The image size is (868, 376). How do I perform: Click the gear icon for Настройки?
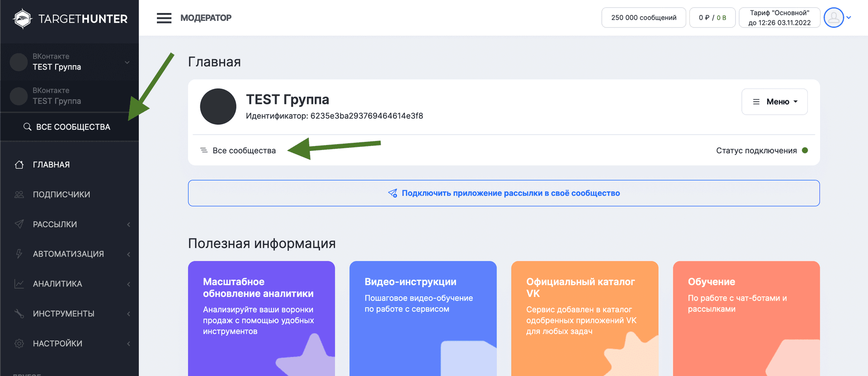point(19,343)
